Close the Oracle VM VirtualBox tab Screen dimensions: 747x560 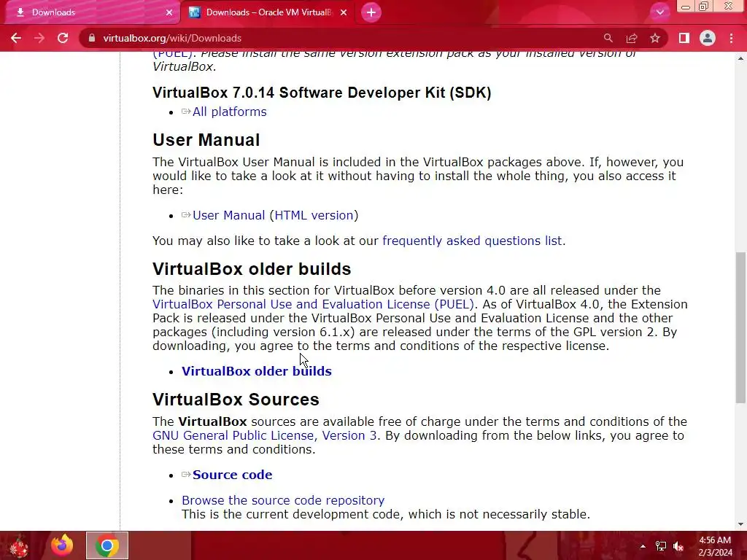[344, 12]
